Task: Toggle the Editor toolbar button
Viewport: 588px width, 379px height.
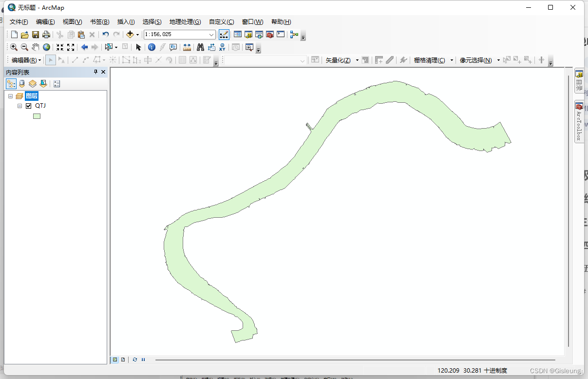Action: pos(224,35)
